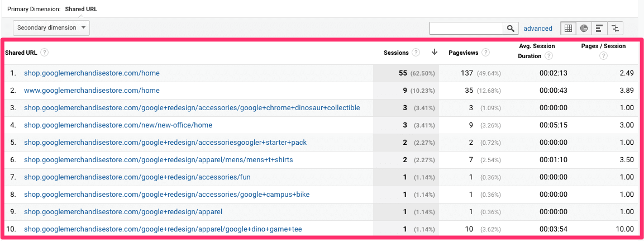Sort by Sessions column header
Image resolution: width=644 pixels, height=241 pixels.
coord(396,53)
